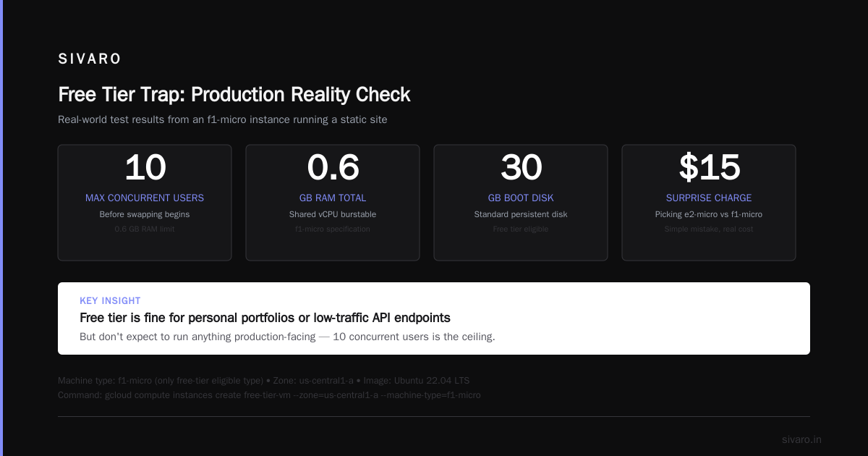The image size is (868, 456).
Task: Select the Free Tier Trap headline
Action: tap(234, 95)
